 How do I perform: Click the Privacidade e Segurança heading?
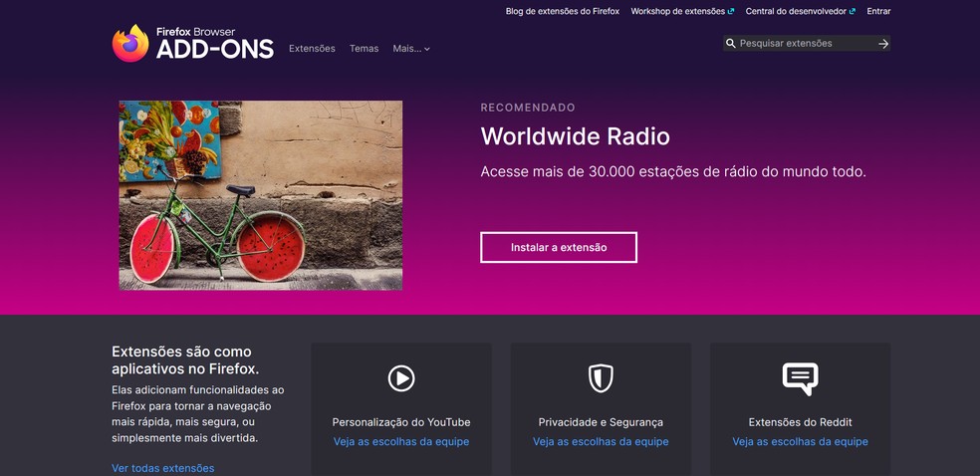click(601, 422)
